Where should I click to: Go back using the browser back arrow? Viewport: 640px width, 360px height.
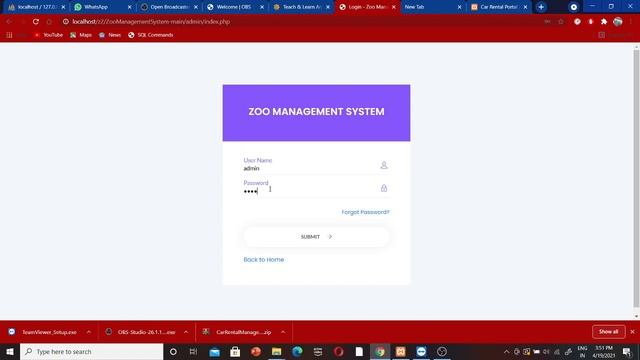[x=9, y=22]
